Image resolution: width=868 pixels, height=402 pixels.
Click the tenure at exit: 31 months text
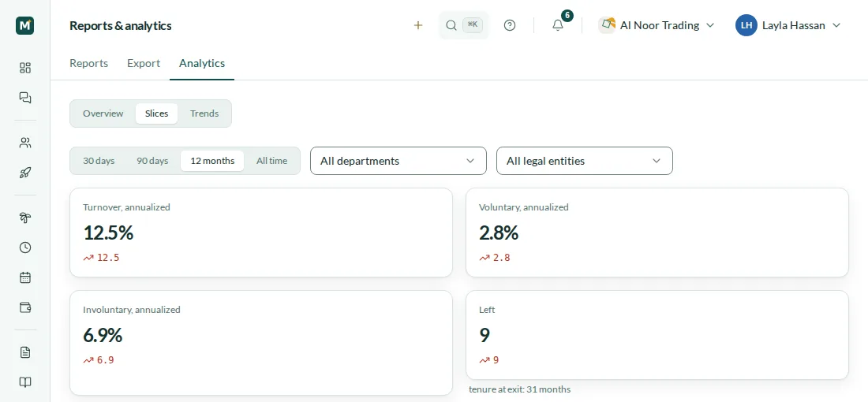pyautogui.click(x=520, y=389)
